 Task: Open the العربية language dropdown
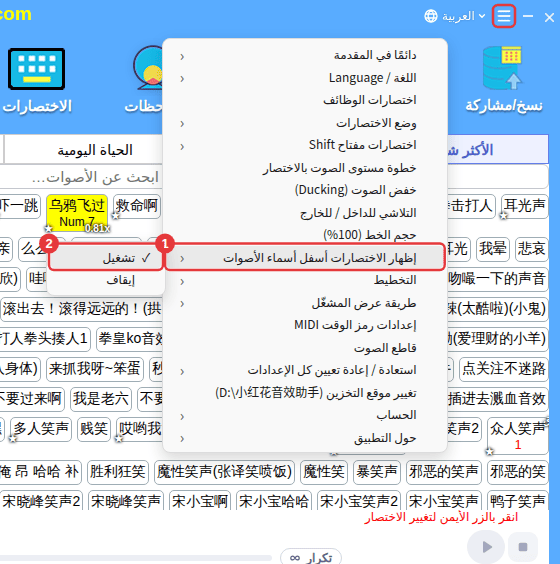click(x=463, y=16)
